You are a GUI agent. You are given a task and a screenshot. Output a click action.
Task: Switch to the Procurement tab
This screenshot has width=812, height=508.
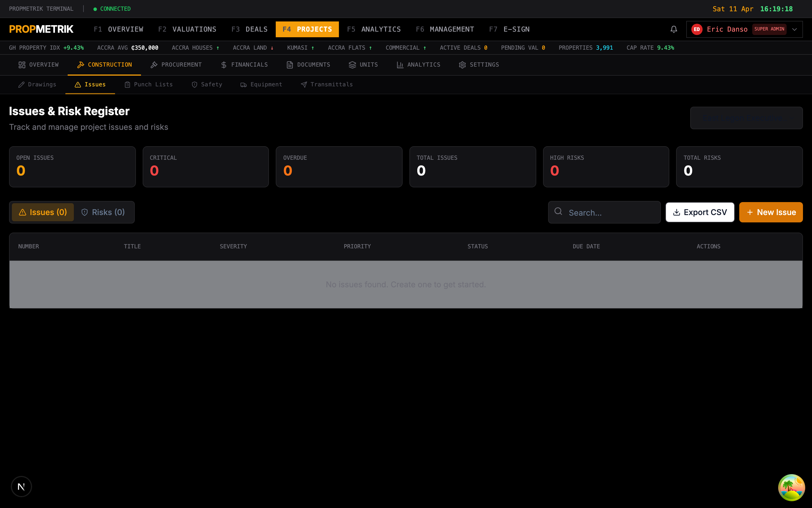(x=176, y=65)
